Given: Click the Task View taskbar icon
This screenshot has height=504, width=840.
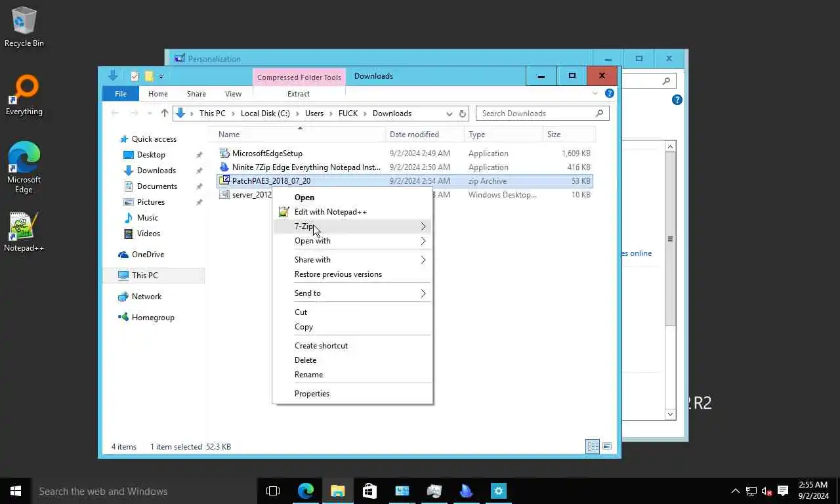Looking at the screenshot, I should click(273, 491).
